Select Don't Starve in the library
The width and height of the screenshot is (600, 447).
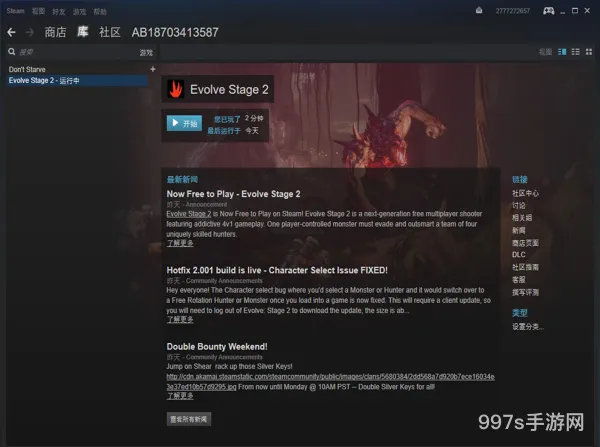[27, 69]
